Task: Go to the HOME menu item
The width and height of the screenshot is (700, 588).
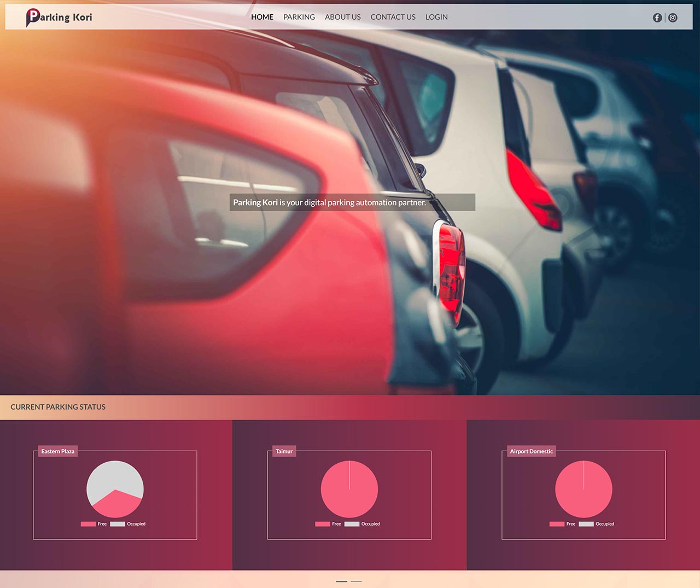Action: [262, 17]
